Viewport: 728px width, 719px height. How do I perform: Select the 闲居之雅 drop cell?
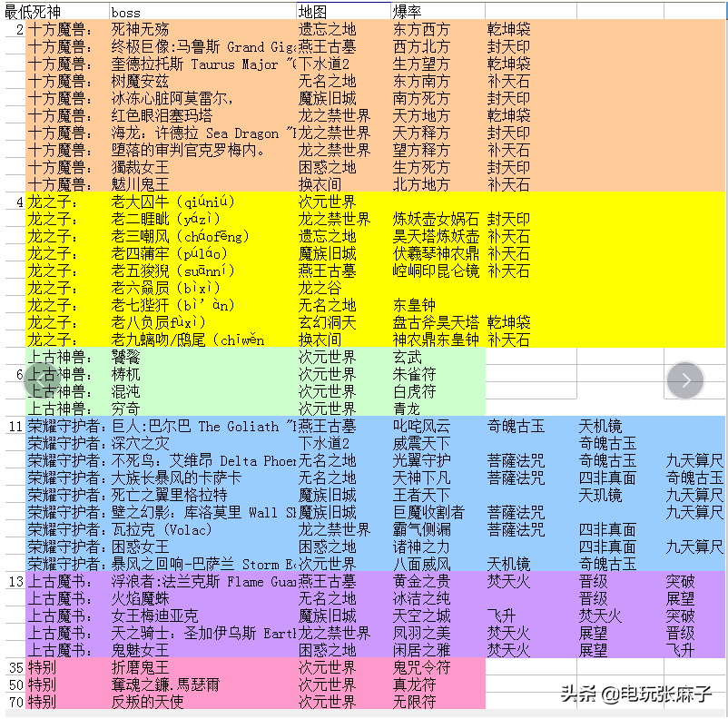tap(421, 650)
